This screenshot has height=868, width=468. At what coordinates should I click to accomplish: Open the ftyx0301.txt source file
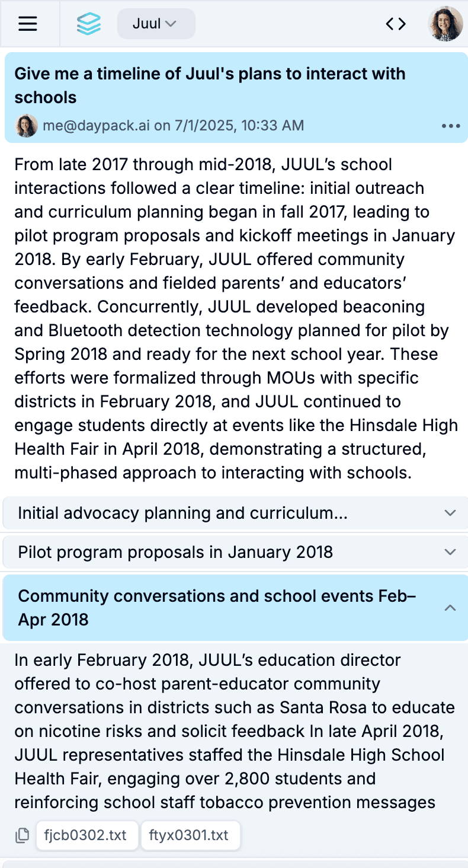pyautogui.click(x=190, y=836)
